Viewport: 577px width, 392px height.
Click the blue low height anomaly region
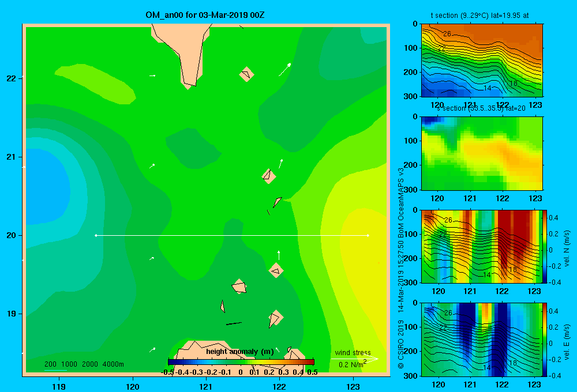[x=47, y=187]
